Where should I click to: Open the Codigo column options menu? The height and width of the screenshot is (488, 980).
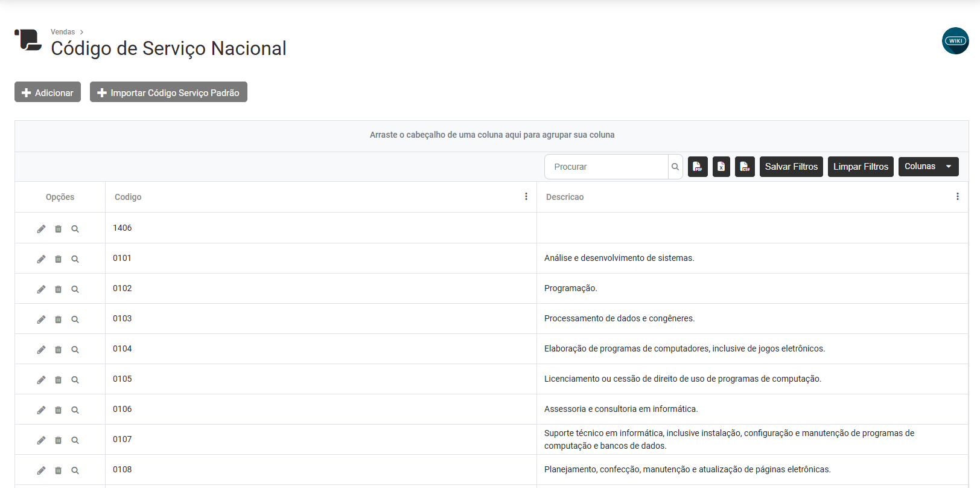[x=526, y=197]
